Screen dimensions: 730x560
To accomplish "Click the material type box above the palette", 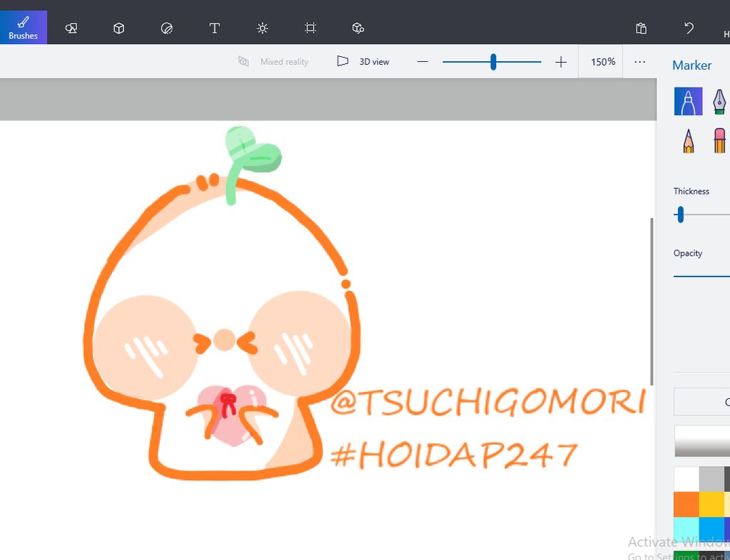I will tap(702, 401).
